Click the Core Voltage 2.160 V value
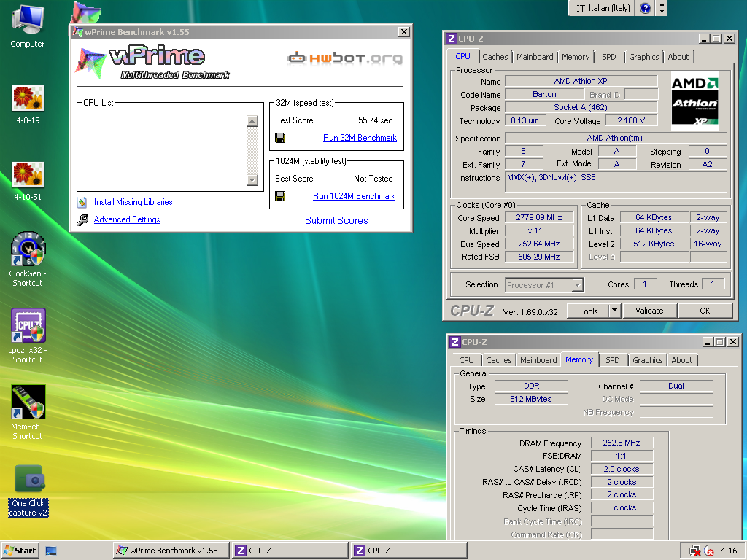The height and width of the screenshot is (560, 747). 631,120
